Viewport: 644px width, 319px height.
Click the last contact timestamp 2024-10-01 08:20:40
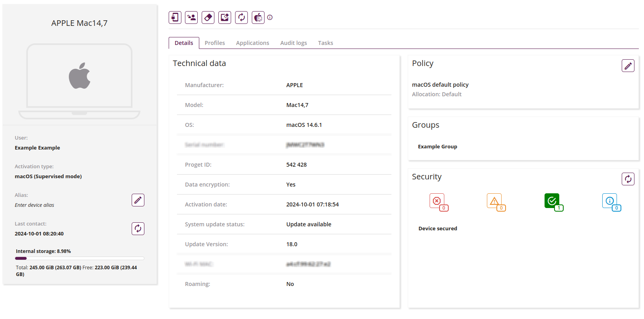click(x=39, y=234)
